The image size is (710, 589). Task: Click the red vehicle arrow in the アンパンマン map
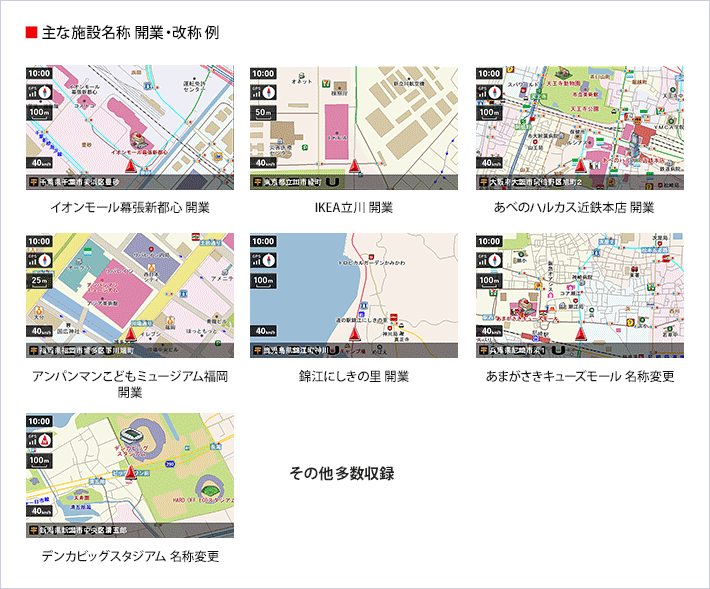tap(131, 334)
